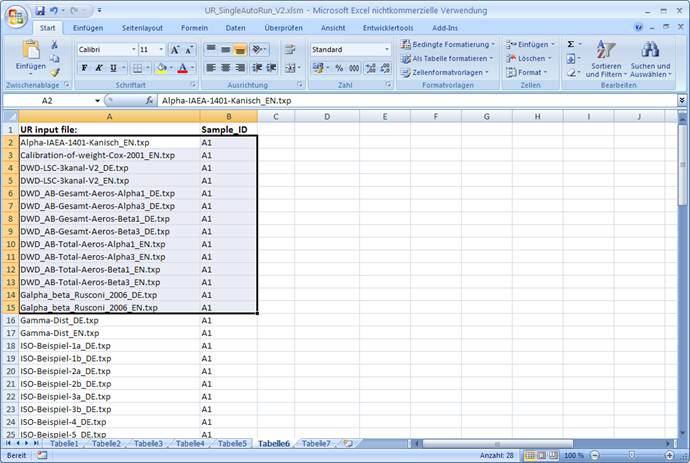
Task: Toggle bold formatting
Action: (85, 68)
